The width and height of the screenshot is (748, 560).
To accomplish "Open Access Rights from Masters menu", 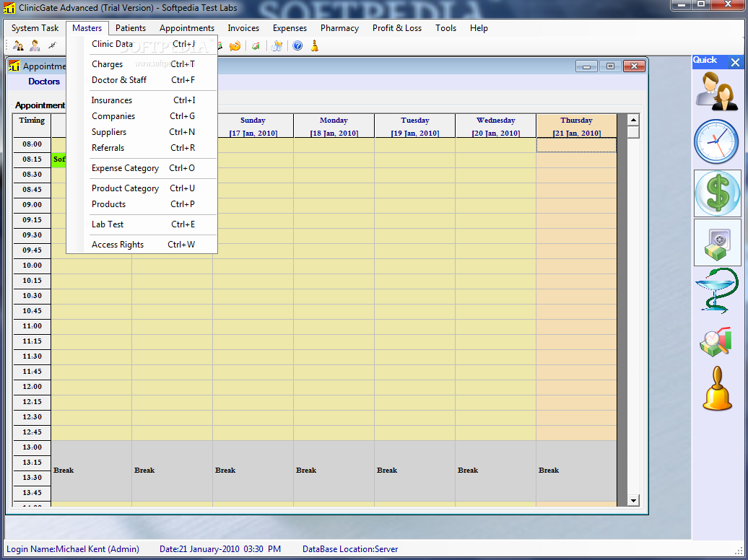I will [x=142, y=244].
